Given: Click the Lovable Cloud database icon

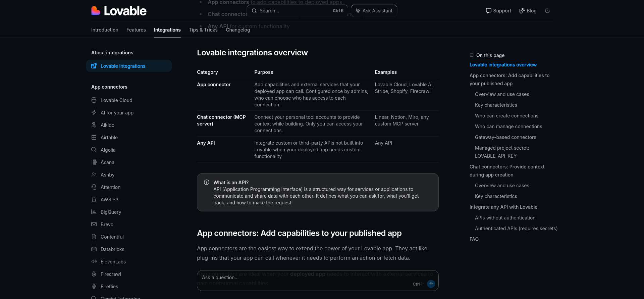Looking at the screenshot, I should pyautogui.click(x=94, y=100).
